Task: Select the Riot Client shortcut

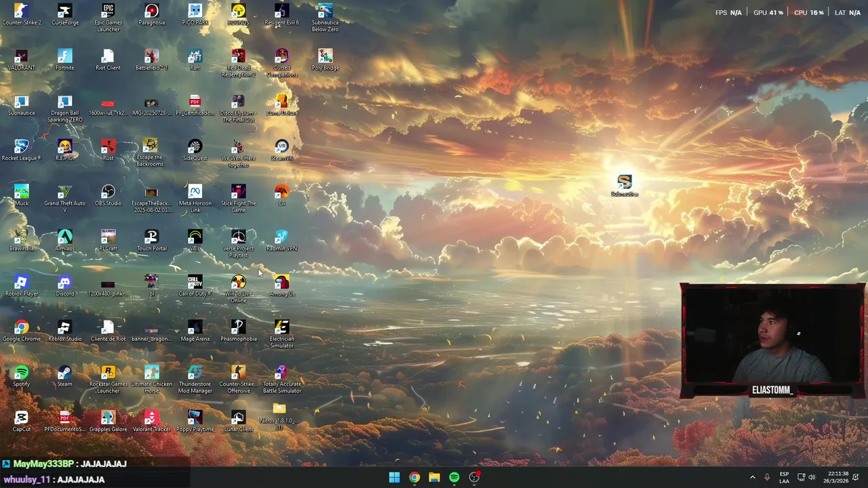Action: coord(108,60)
